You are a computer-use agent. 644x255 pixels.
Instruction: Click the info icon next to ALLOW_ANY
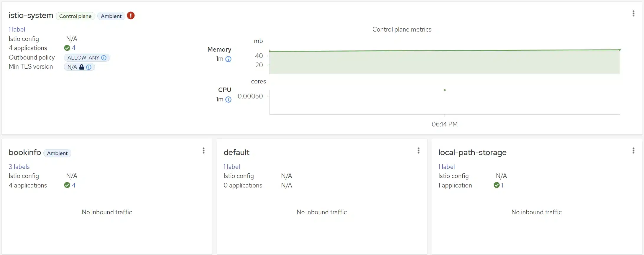pyautogui.click(x=104, y=58)
